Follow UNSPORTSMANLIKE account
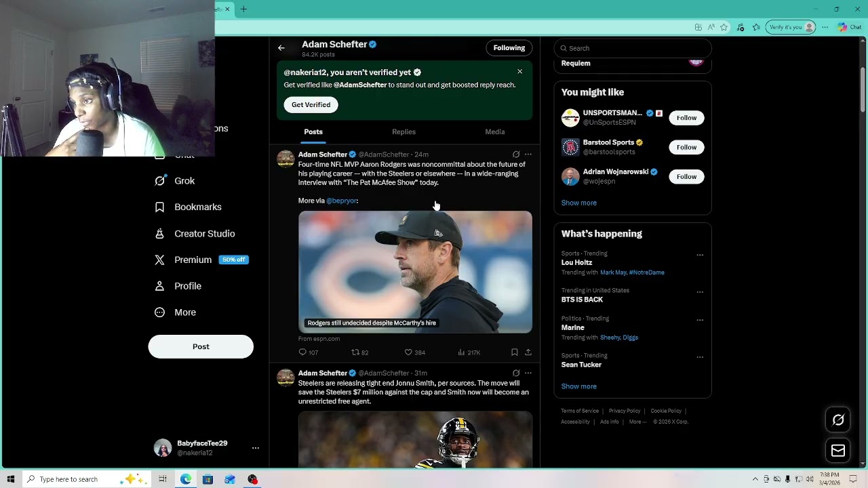Screen dimensions: 868x488 click(x=686, y=118)
